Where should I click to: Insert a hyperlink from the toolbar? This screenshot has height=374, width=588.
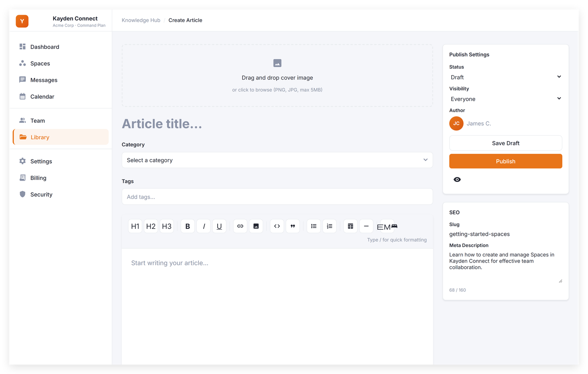pos(240,226)
